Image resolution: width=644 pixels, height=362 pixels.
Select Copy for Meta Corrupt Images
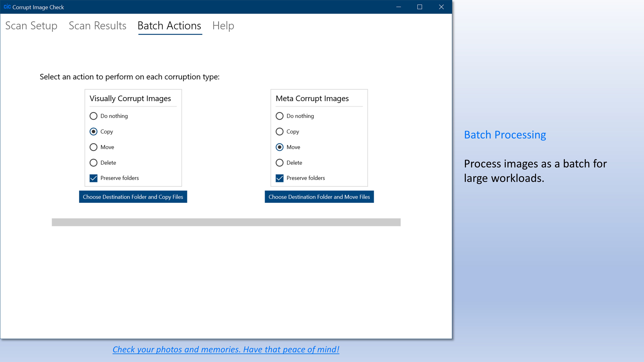tap(280, 132)
